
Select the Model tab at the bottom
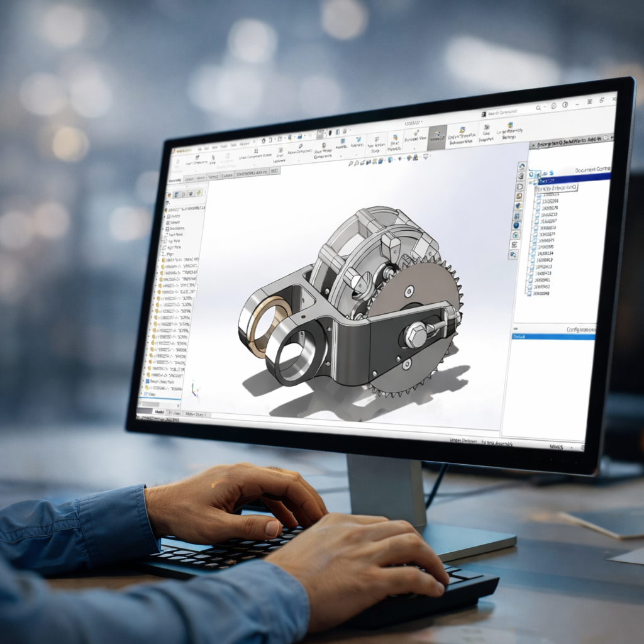[159, 412]
